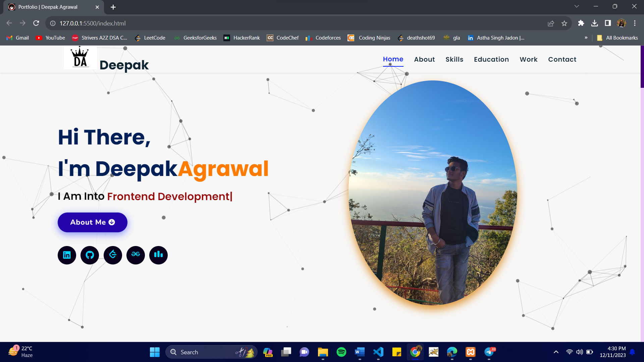Click the About Me button
This screenshot has width=644, height=362.
[92, 222]
